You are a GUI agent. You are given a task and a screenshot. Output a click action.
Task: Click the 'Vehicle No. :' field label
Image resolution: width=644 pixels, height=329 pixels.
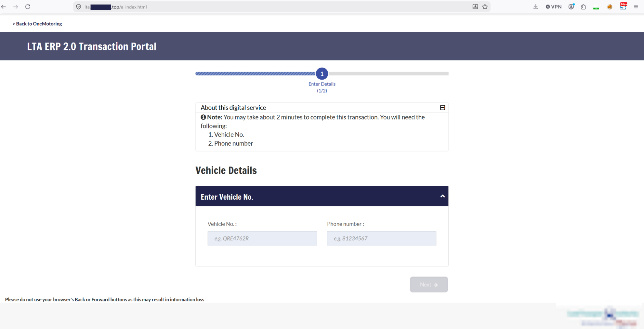pyautogui.click(x=222, y=224)
